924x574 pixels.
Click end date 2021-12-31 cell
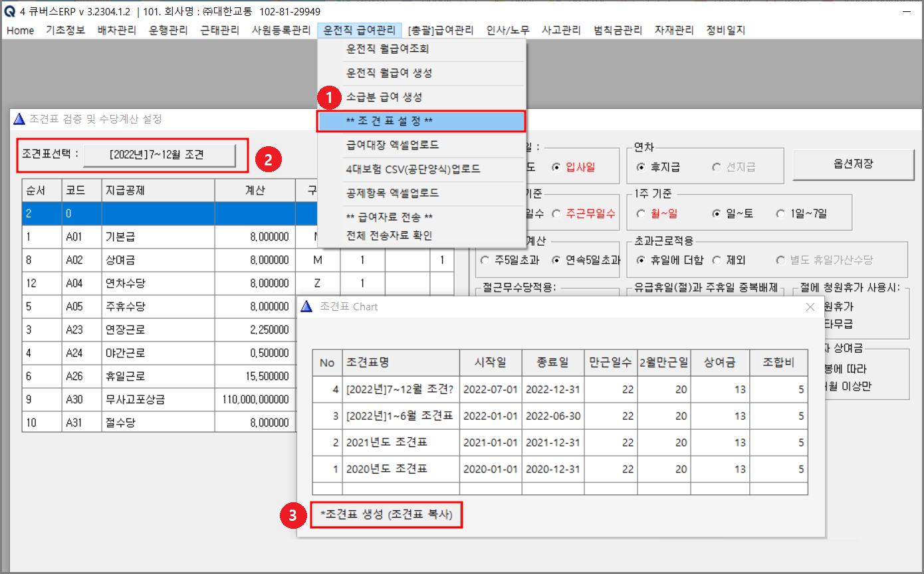[552, 442]
